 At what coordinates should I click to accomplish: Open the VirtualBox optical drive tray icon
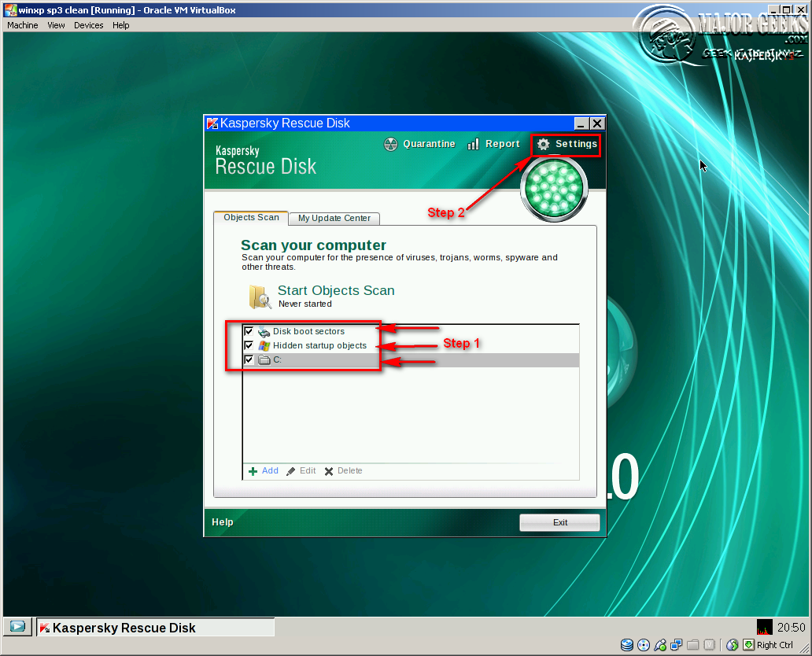click(x=644, y=645)
